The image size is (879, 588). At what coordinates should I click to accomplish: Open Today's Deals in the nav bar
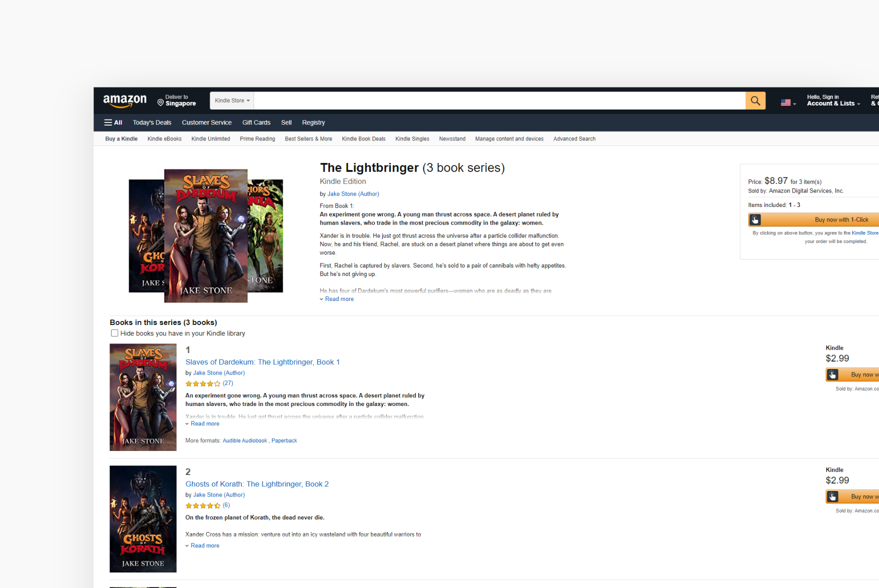point(152,122)
